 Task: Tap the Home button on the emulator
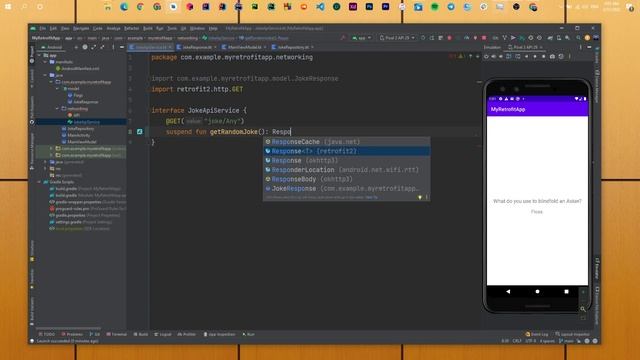(x=537, y=291)
